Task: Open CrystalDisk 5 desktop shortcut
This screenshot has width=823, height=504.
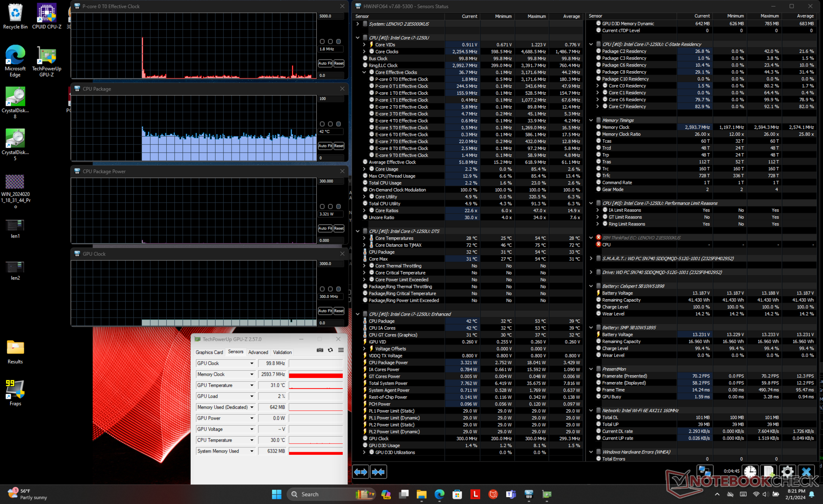Action: [x=15, y=145]
